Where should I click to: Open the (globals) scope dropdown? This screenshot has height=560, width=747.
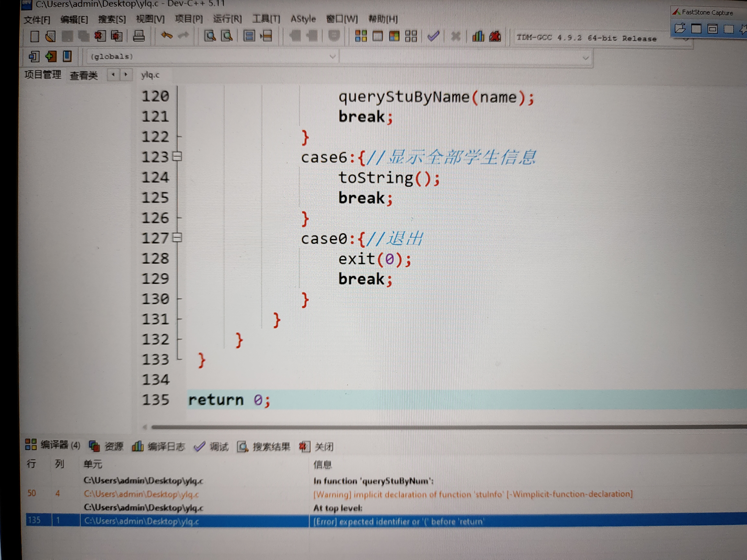coord(332,57)
